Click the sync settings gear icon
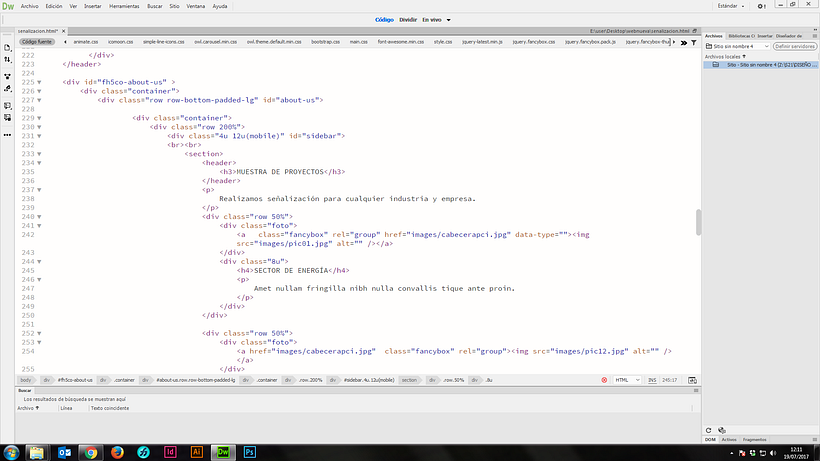The width and height of the screenshot is (820, 461). coord(761,6)
